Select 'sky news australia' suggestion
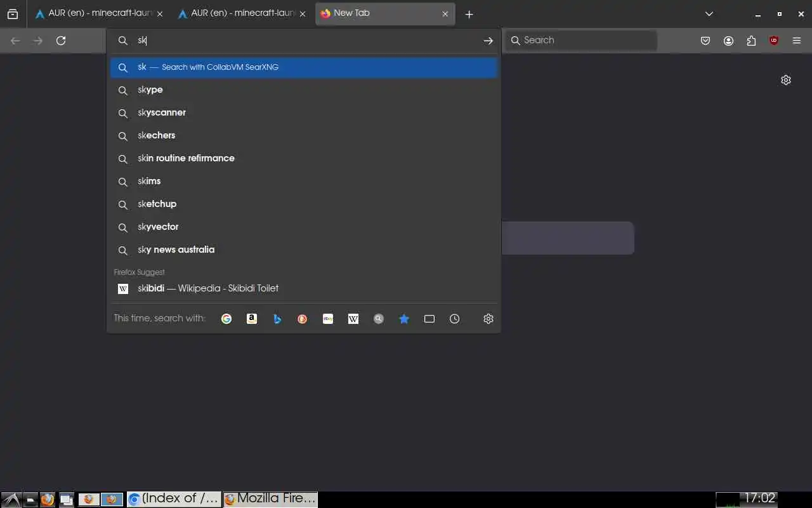812x508 pixels. (x=303, y=250)
